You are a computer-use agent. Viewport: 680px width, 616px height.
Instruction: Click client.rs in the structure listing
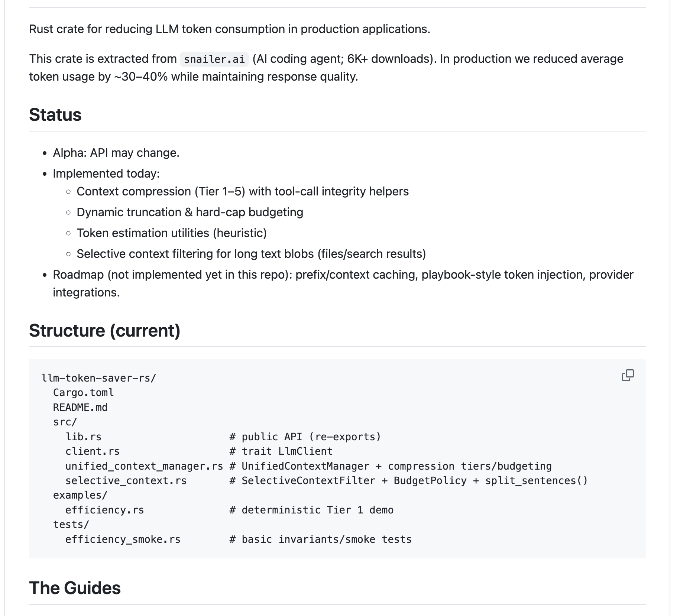(92, 451)
